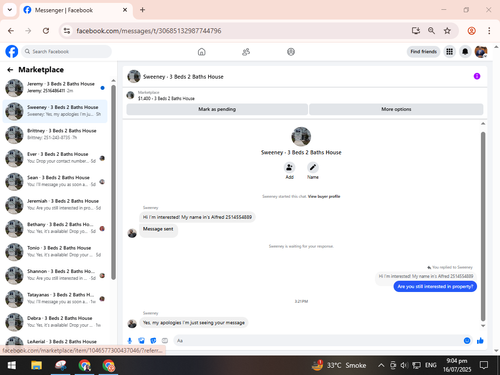Open the ENG language indicator
500x375 pixels.
point(431,365)
